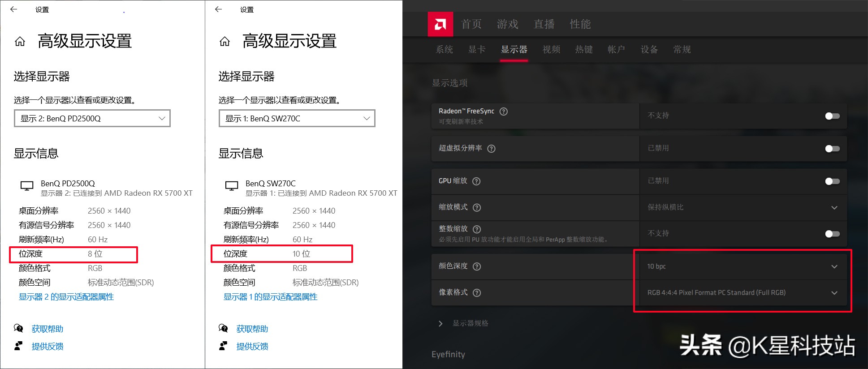Click the home icon in SW270C settings window
The image size is (868, 369).
225,42
